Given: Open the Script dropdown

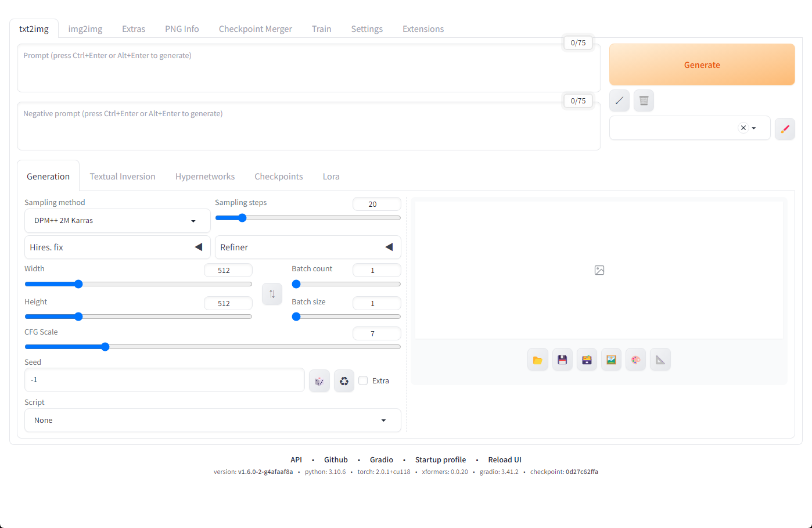Looking at the screenshot, I should coord(213,420).
